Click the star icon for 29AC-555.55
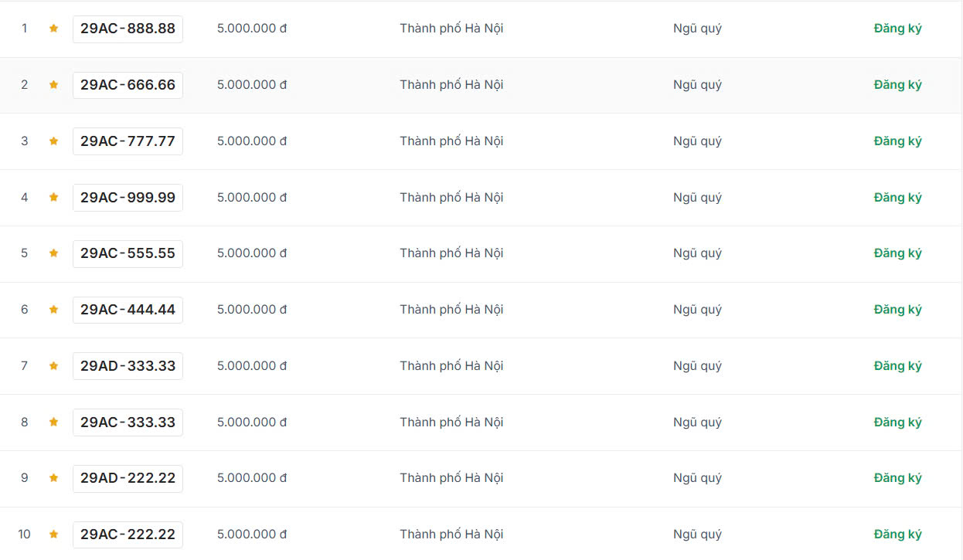The image size is (963, 560). [x=53, y=253]
